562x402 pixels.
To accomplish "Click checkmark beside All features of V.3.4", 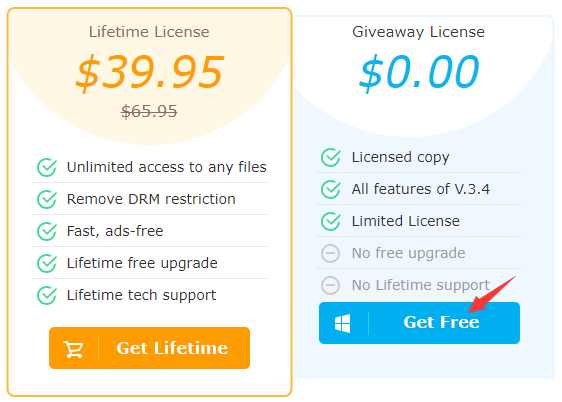I will coord(331,189).
